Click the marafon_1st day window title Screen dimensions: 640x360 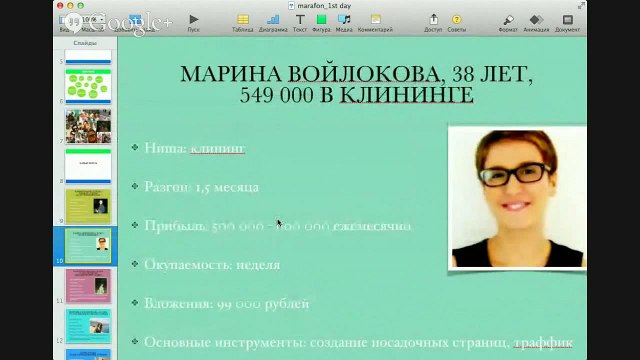[x=324, y=6]
